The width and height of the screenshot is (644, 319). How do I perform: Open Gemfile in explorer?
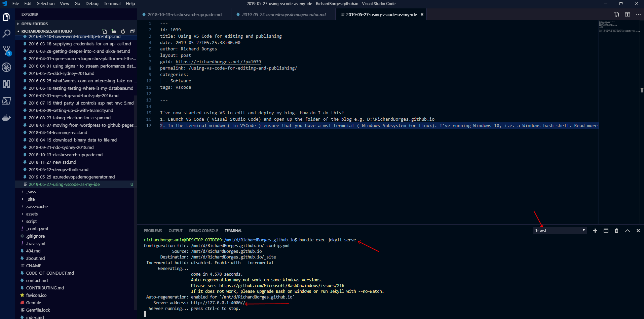34,303
